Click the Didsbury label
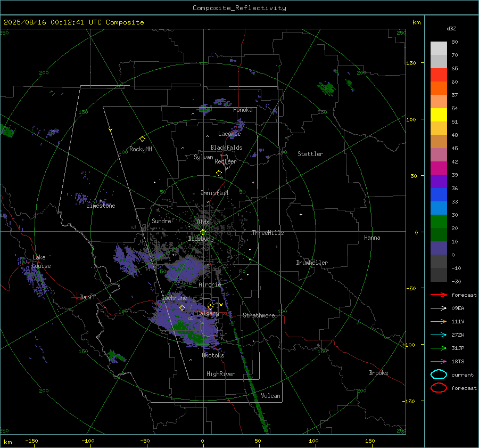Screen dimensions: 479x448 pos(201,239)
